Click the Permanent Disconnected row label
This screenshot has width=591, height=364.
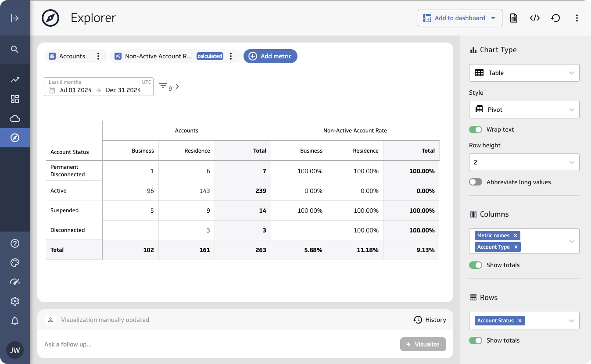pyautogui.click(x=68, y=171)
